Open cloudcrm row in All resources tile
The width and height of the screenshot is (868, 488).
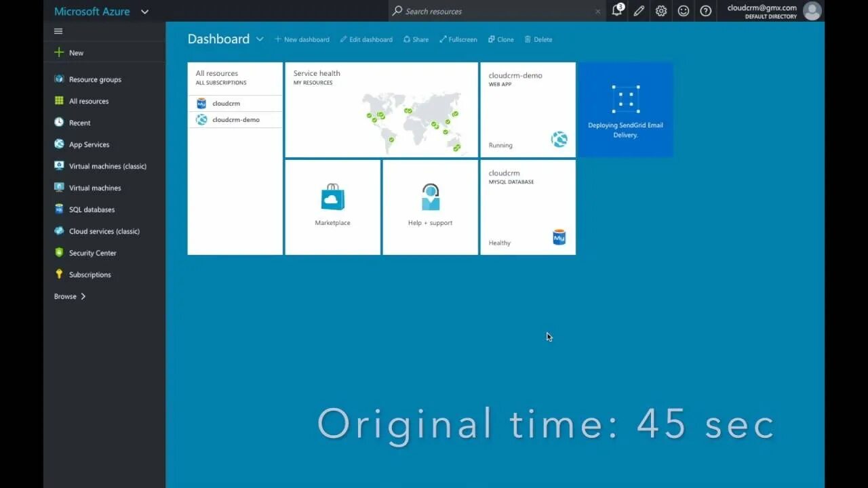tap(235, 104)
